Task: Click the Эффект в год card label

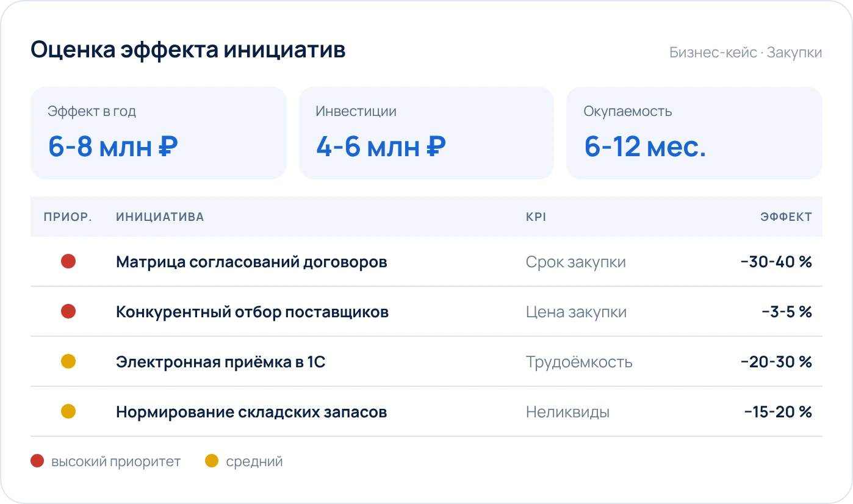Action: 92,112
